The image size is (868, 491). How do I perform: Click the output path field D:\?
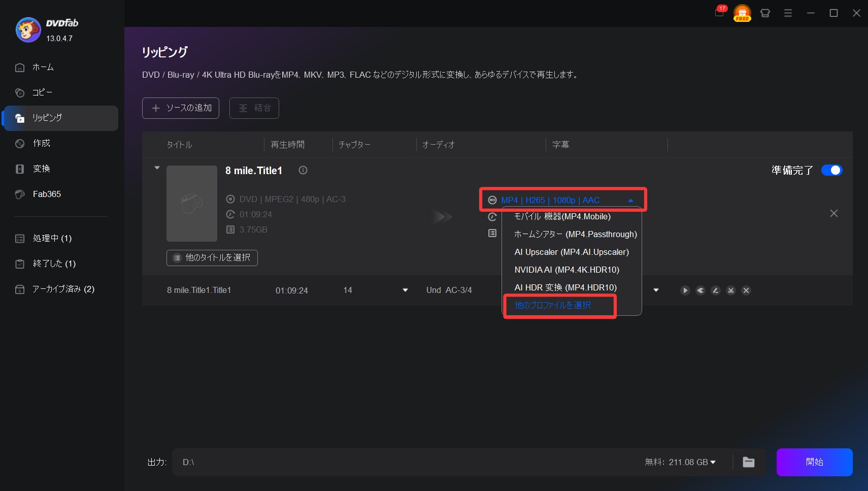click(406, 462)
